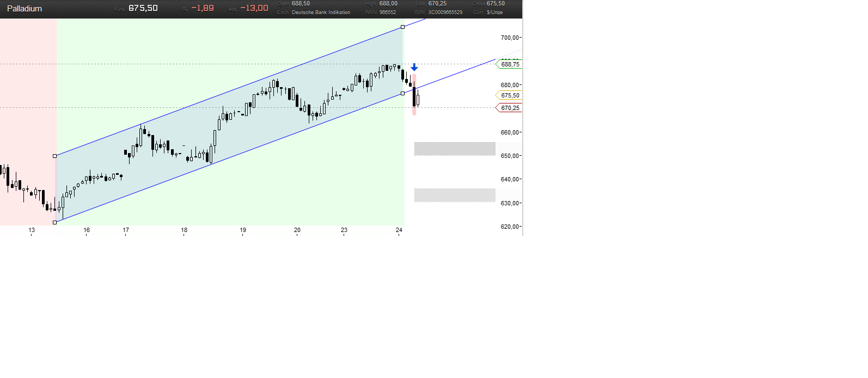Click the green 688,75 price tag
Image resolution: width=868 pixels, height=378 pixels.
pos(510,64)
